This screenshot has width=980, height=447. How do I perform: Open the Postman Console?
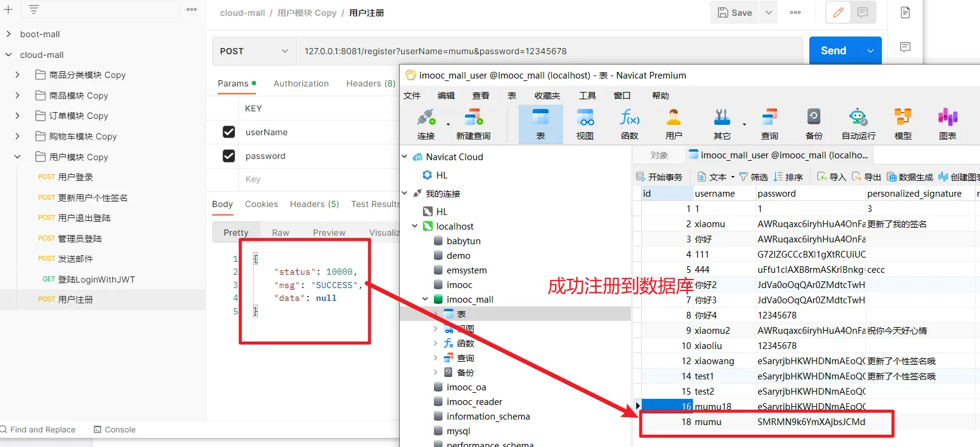coord(115,429)
